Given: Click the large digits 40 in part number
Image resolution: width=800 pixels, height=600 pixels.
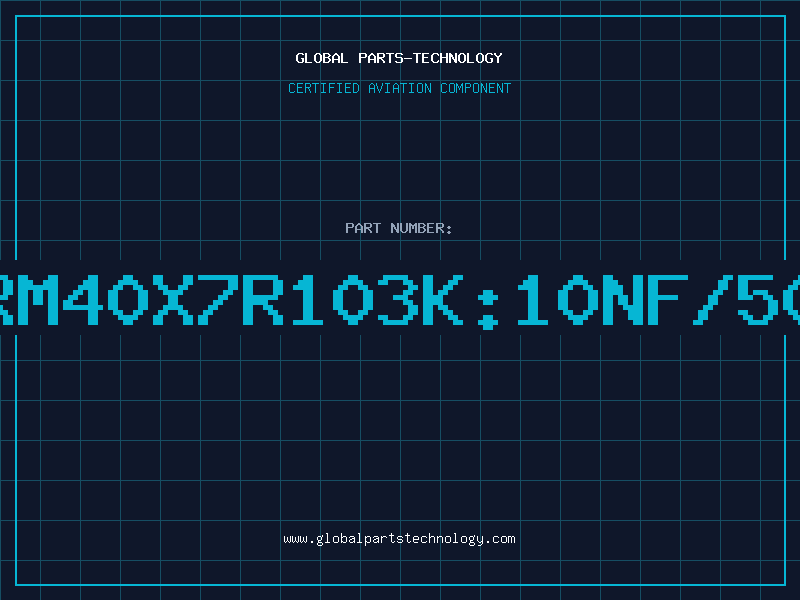Looking at the screenshot, I should pyautogui.click(x=106, y=300).
